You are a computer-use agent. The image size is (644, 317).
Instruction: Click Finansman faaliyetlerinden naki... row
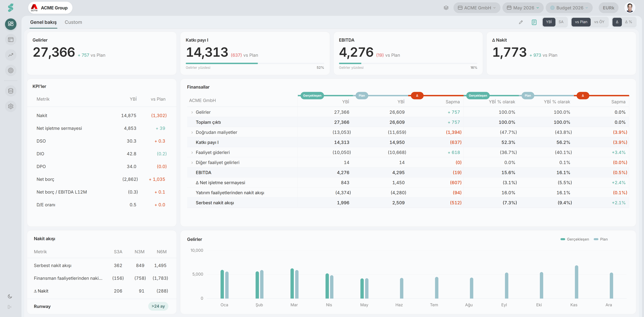(102, 278)
